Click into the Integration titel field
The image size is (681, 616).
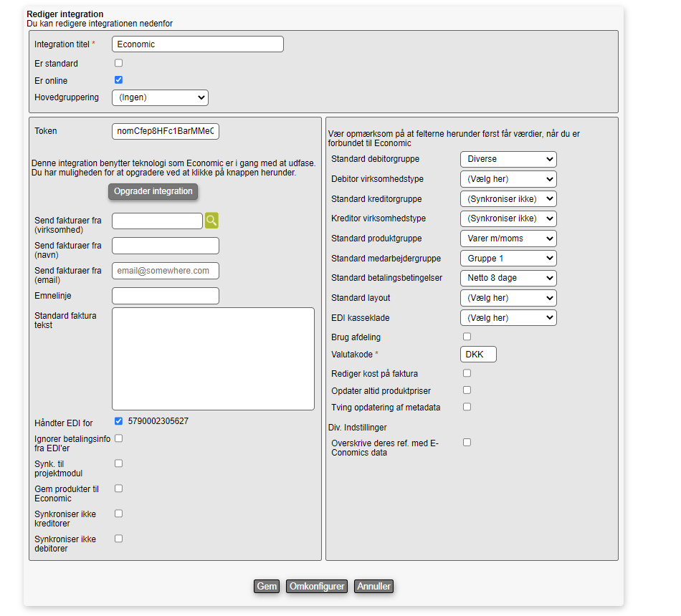(197, 44)
